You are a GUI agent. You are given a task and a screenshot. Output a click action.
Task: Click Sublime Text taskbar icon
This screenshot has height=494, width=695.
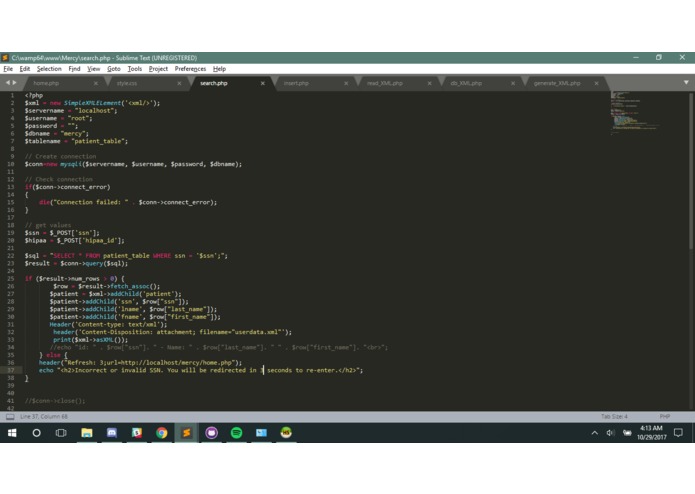pyautogui.click(x=187, y=433)
